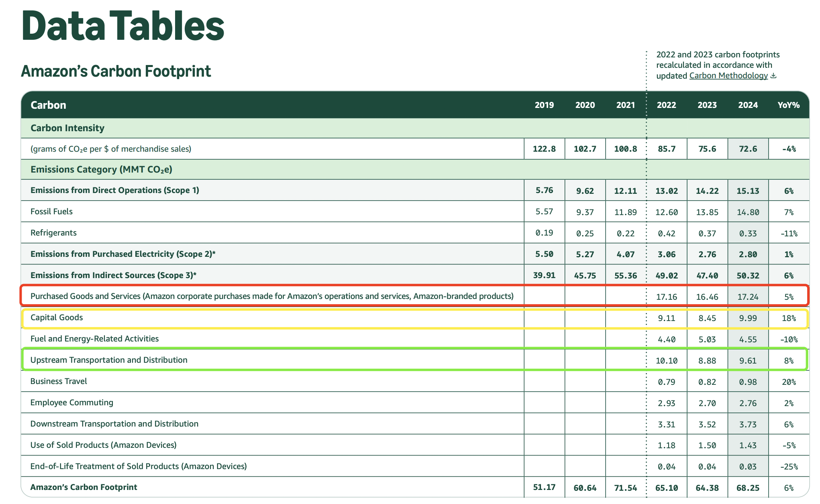Click Upstream Transportation value 10.10
The width and height of the screenshot is (820, 504).
pos(667,361)
